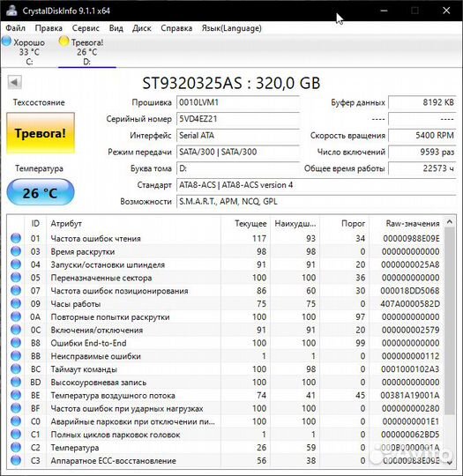Click status icon of row 0C Включения/отключения
The height and width of the screenshot is (476, 463).
pyautogui.click(x=16, y=330)
